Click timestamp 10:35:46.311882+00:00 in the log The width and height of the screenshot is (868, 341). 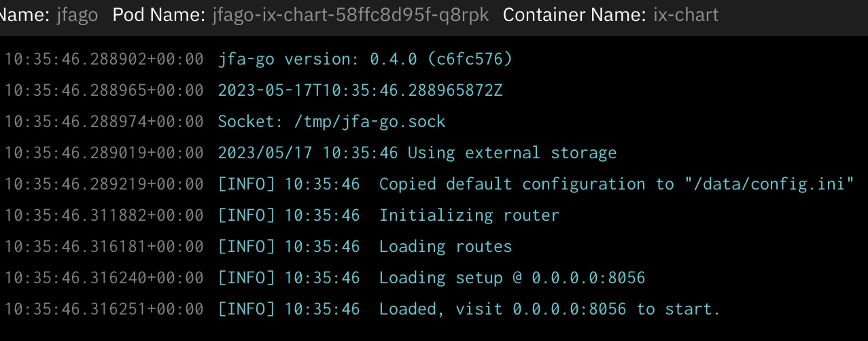pyautogui.click(x=104, y=215)
